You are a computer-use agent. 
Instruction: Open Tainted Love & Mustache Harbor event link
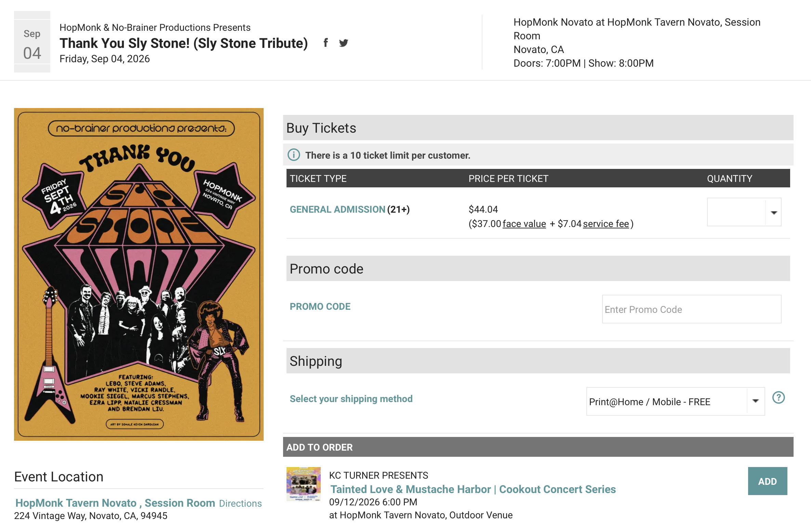[x=473, y=489]
